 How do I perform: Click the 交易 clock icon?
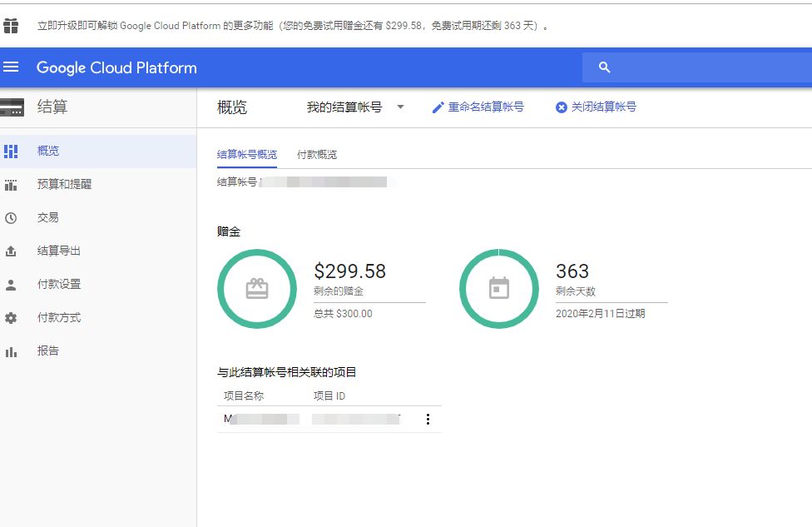[11, 218]
